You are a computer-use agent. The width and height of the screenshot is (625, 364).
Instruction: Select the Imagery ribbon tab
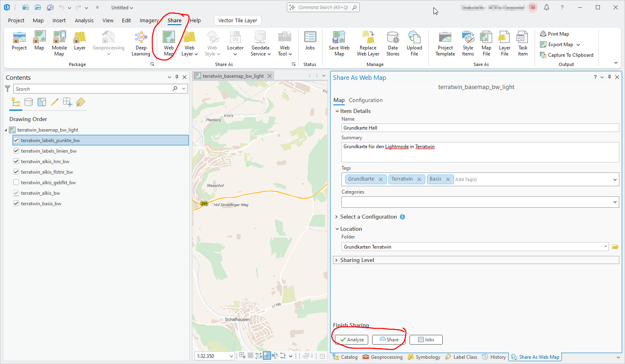click(149, 20)
